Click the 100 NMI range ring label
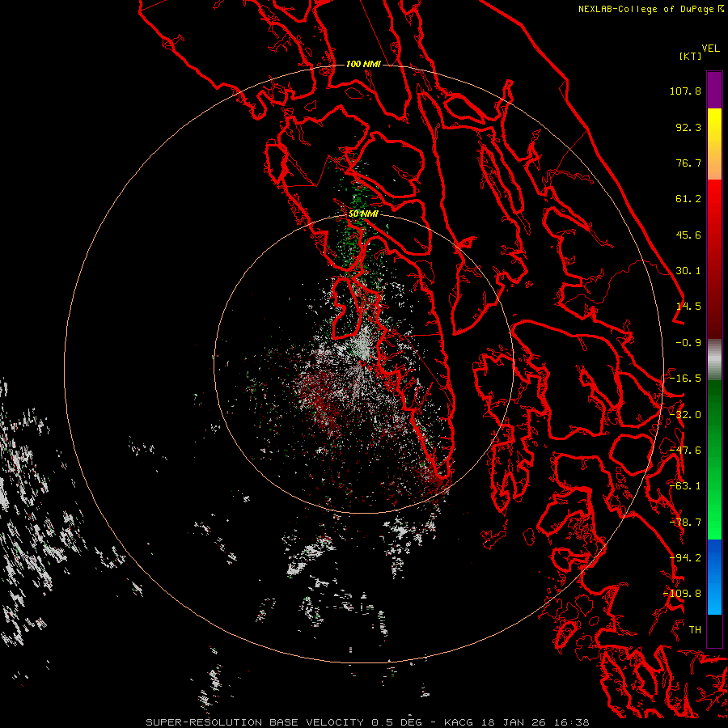The width and height of the screenshot is (728, 728). pyautogui.click(x=363, y=64)
